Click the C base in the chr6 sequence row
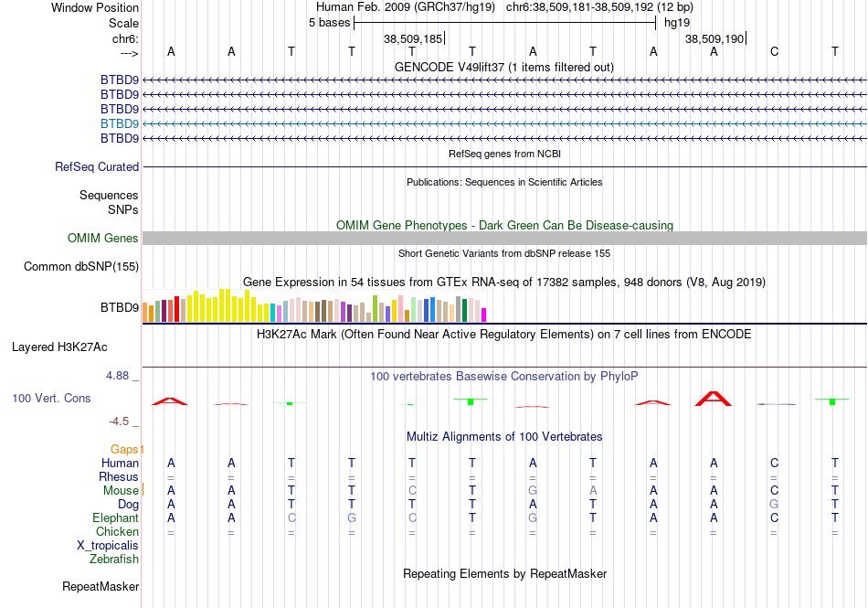Image resolution: width=868 pixels, height=608 pixels. pyautogui.click(x=774, y=52)
